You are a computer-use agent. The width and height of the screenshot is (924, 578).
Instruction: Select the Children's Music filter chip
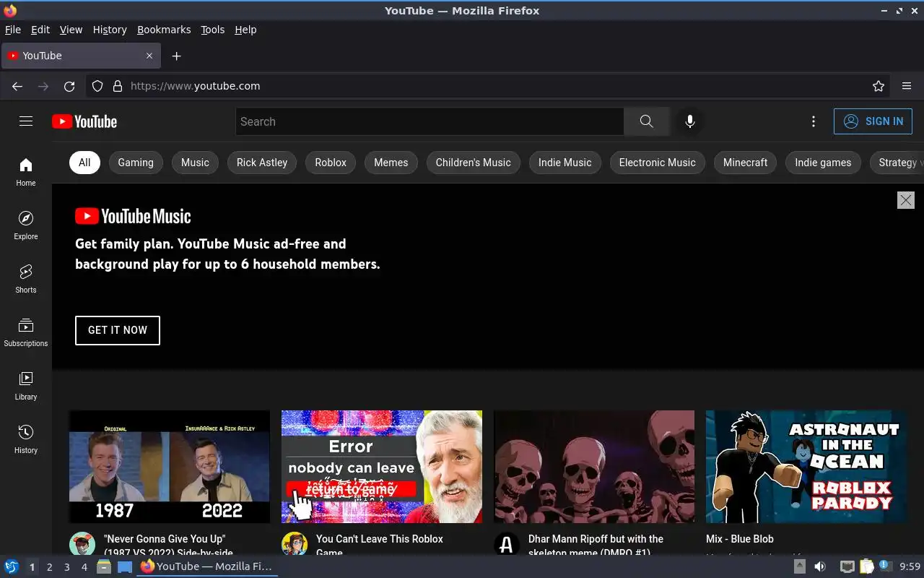click(x=474, y=163)
